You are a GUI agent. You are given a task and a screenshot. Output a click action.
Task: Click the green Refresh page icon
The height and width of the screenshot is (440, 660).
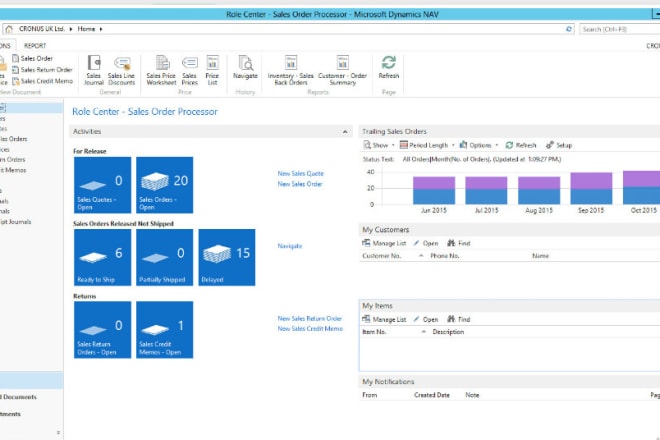pyautogui.click(x=389, y=67)
